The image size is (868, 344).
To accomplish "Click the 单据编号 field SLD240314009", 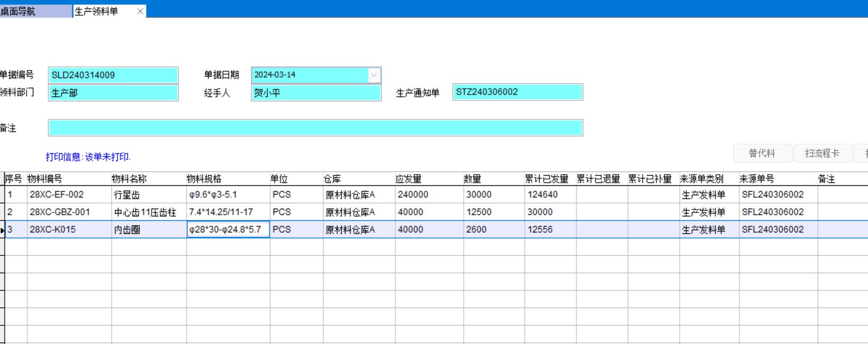I will (x=113, y=75).
